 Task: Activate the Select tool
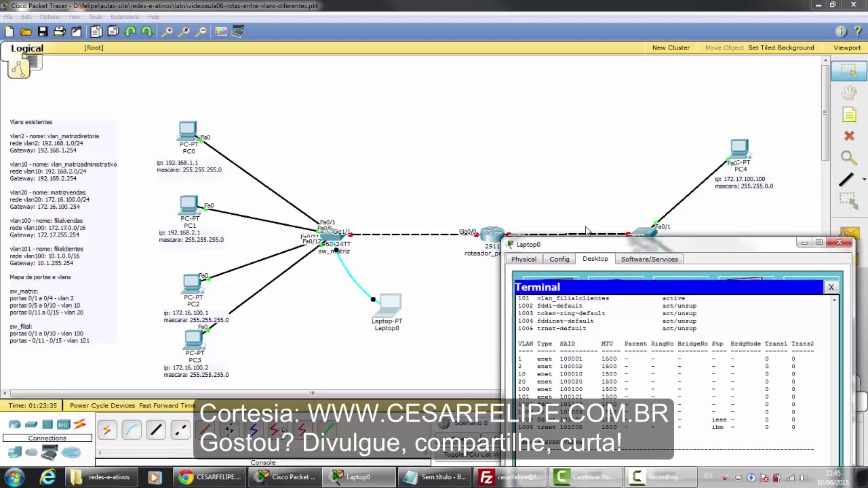point(848,71)
